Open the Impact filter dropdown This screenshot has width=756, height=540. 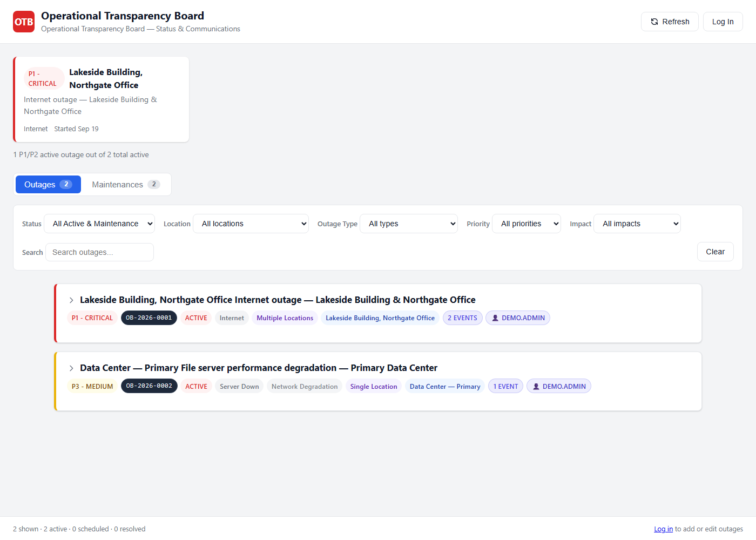(x=637, y=224)
